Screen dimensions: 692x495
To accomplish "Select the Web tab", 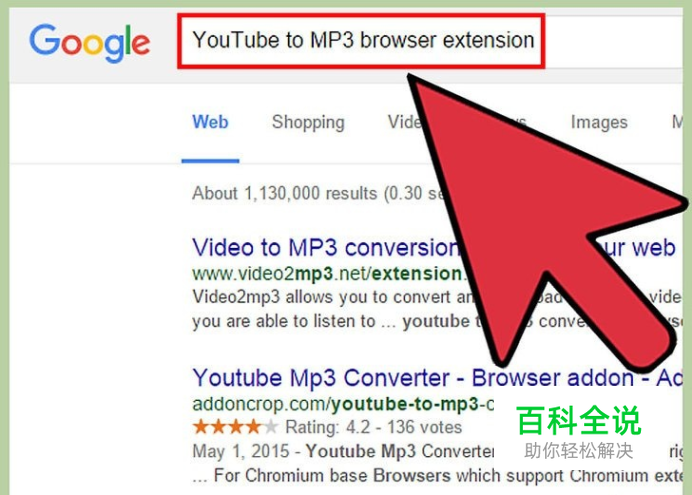I will [x=210, y=122].
